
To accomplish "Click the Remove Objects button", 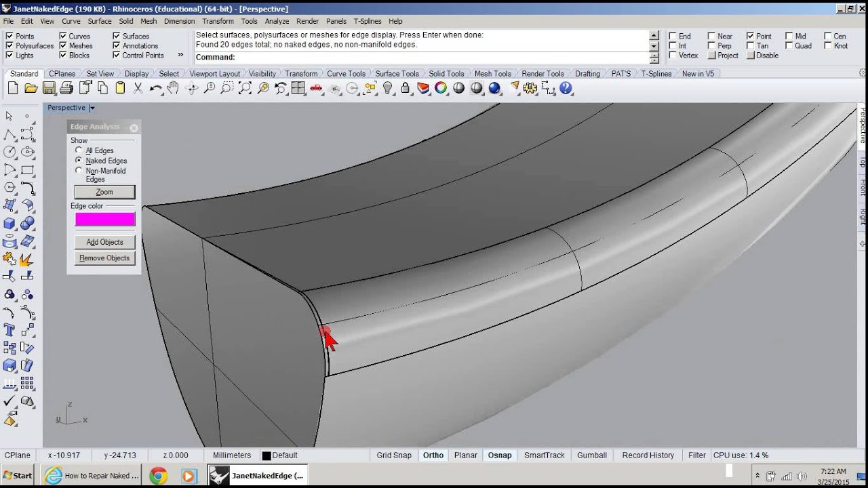I will (104, 258).
